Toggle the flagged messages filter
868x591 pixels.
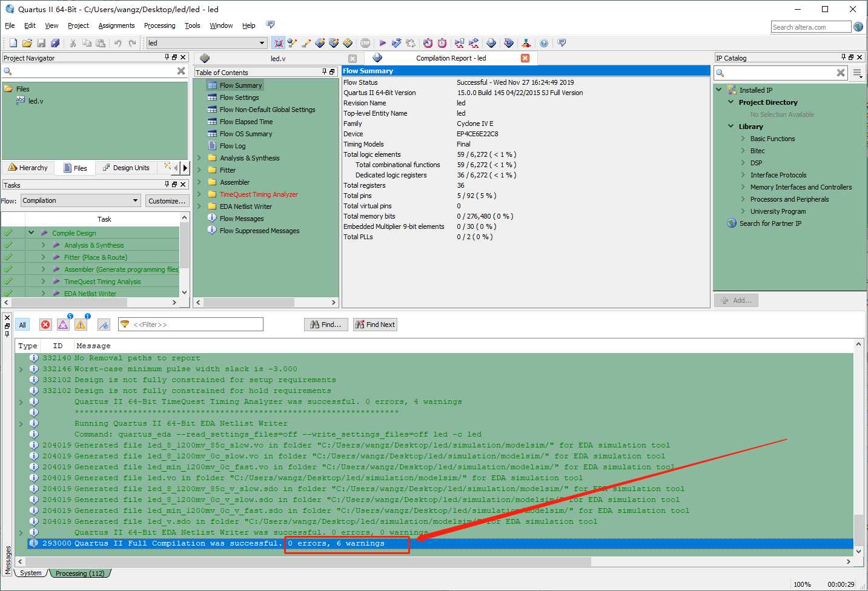pyautogui.click(x=104, y=325)
